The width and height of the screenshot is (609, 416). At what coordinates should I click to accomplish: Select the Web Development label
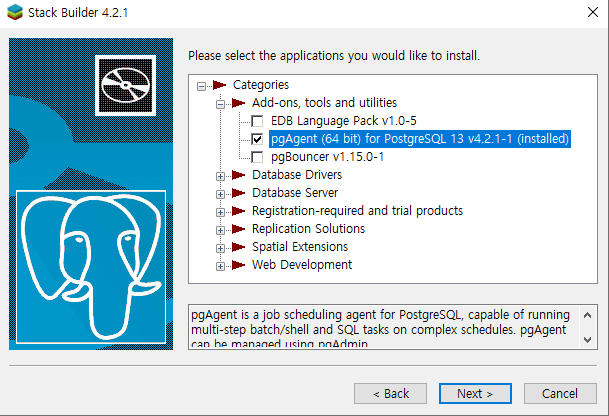302,265
